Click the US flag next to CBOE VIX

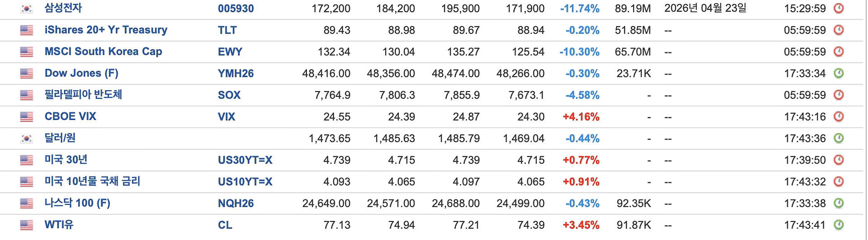coord(27,117)
